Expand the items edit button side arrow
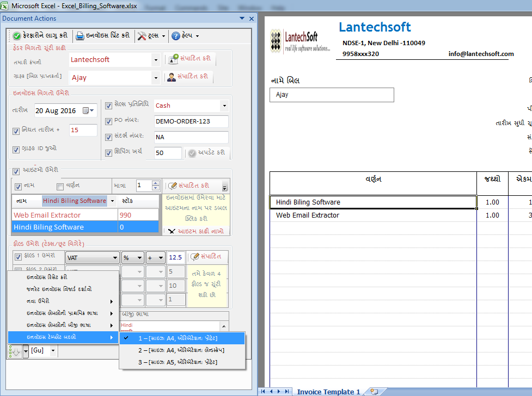 pos(224,187)
